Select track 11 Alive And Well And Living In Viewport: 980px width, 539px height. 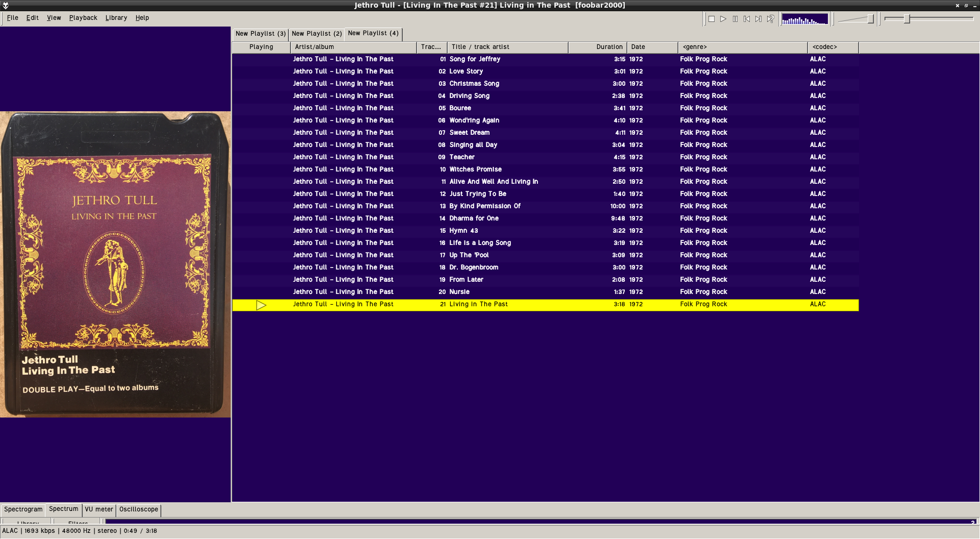(x=545, y=182)
